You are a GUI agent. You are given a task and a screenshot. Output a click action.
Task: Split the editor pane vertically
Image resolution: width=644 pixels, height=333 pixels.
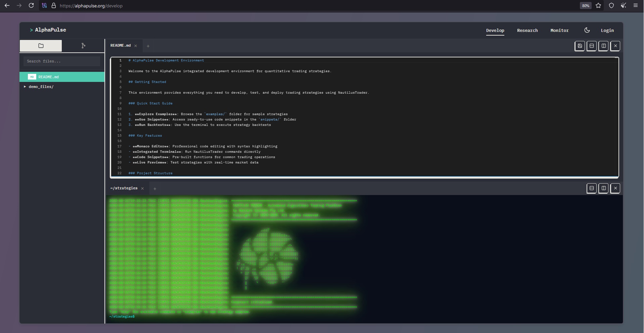click(x=603, y=46)
